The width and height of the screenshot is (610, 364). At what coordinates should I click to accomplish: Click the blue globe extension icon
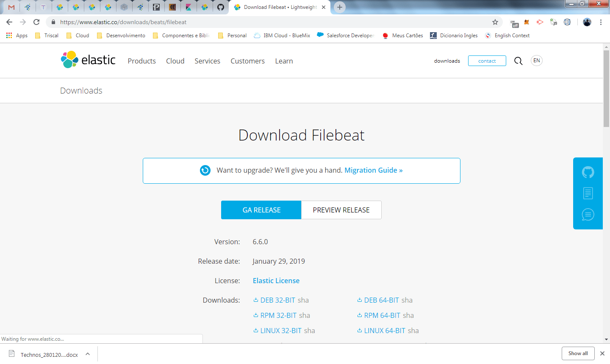point(567,22)
